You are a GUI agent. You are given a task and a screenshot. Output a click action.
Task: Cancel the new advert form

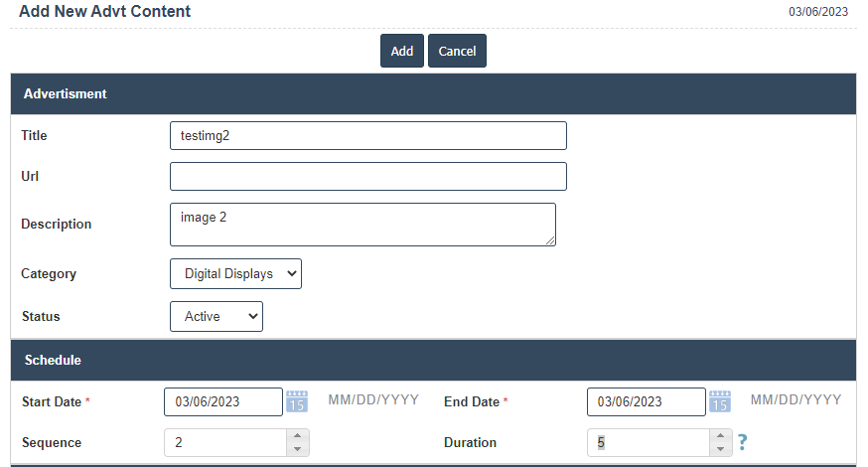(x=457, y=52)
